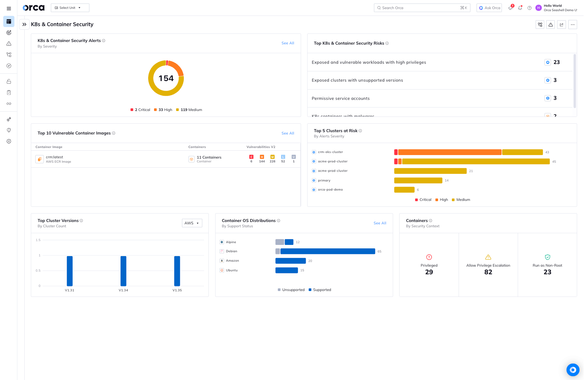The image size is (588, 380).
Task: Open the shield sidebar icon
Action: click(9, 130)
